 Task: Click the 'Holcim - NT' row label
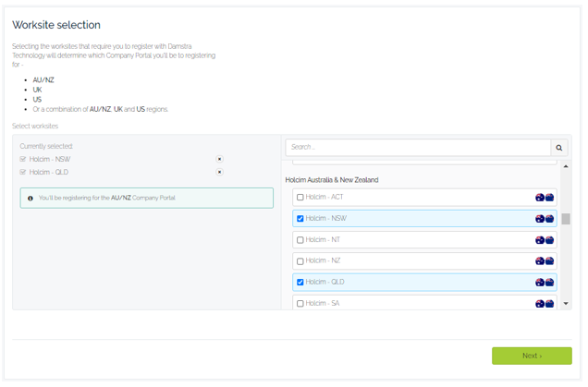(323, 240)
